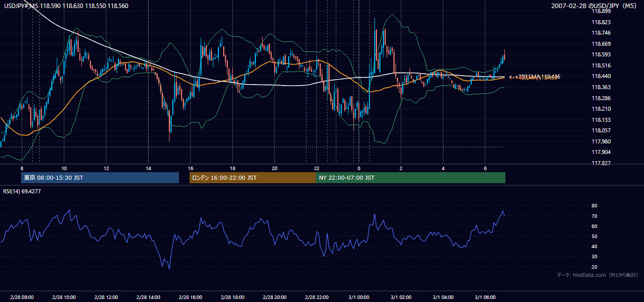Click the 3/1 02:00 date label
644x302 pixels.
click(x=401, y=297)
